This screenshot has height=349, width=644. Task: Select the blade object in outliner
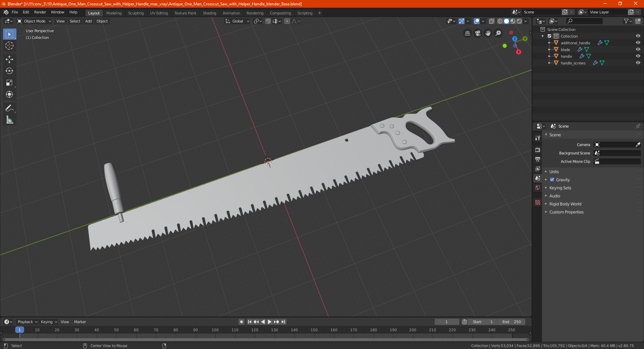point(565,50)
